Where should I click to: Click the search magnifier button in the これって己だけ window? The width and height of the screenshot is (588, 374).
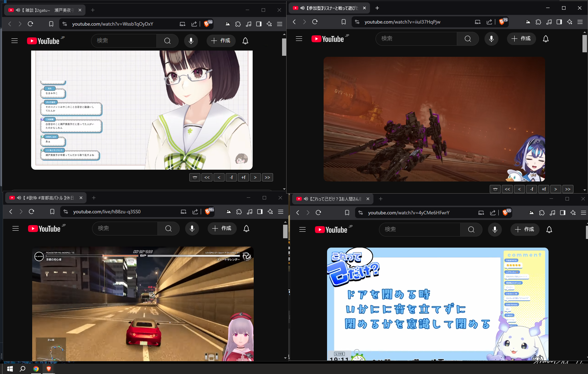point(471,230)
